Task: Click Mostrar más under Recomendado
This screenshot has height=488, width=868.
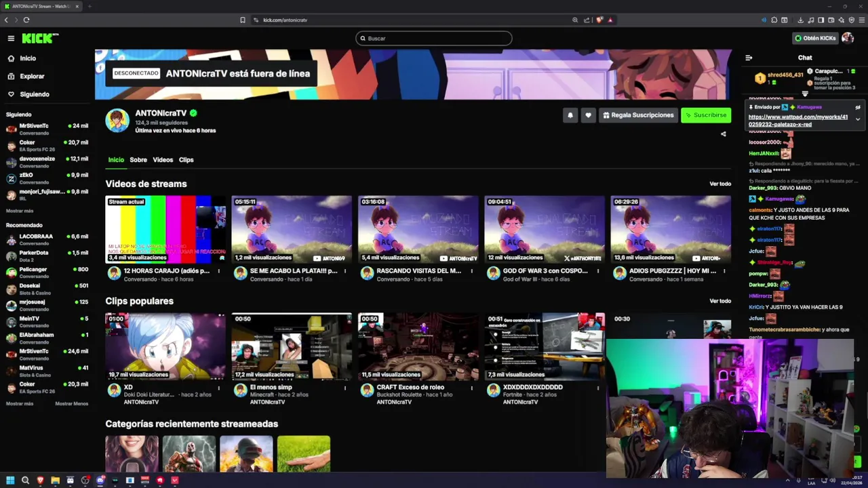Action: (20, 403)
